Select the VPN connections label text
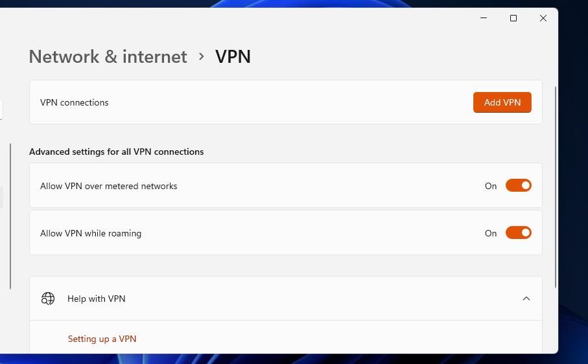The width and height of the screenshot is (588, 364). [75, 102]
